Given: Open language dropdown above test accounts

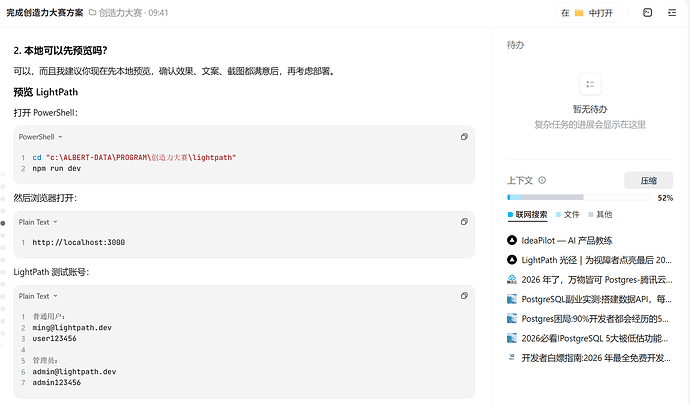Looking at the screenshot, I should click(x=38, y=296).
